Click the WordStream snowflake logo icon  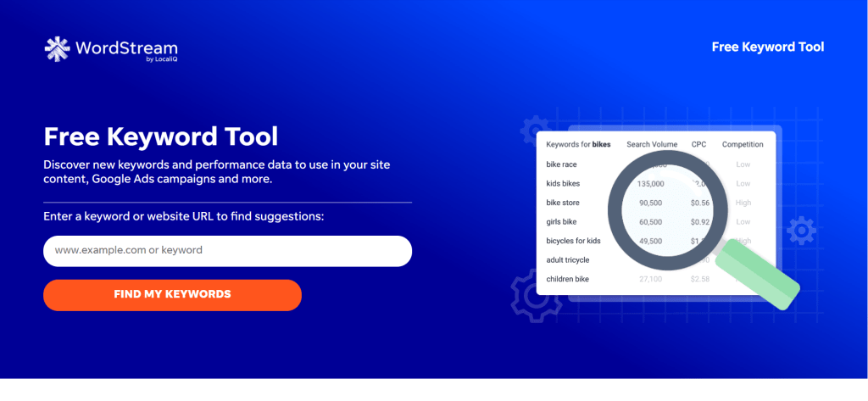coord(57,48)
